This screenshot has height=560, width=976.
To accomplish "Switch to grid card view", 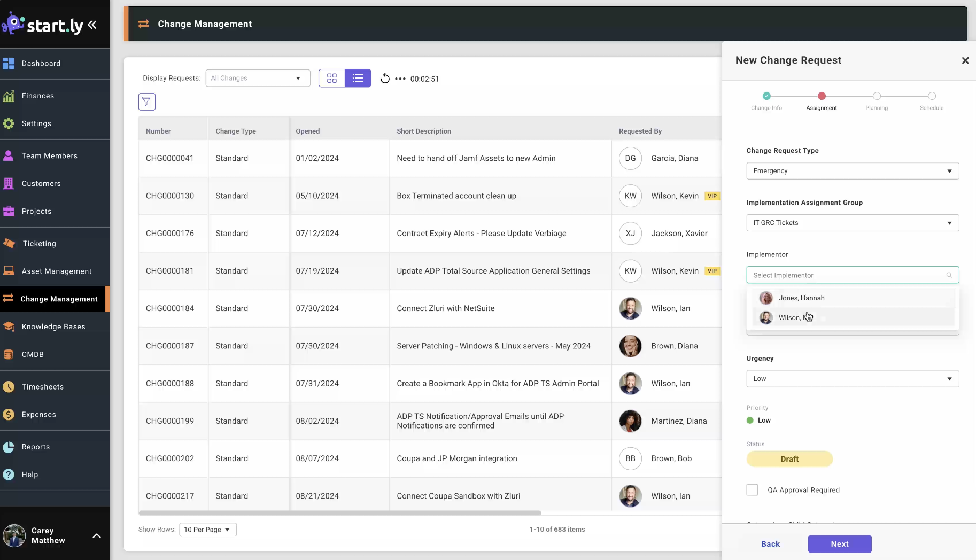I will pos(332,79).
